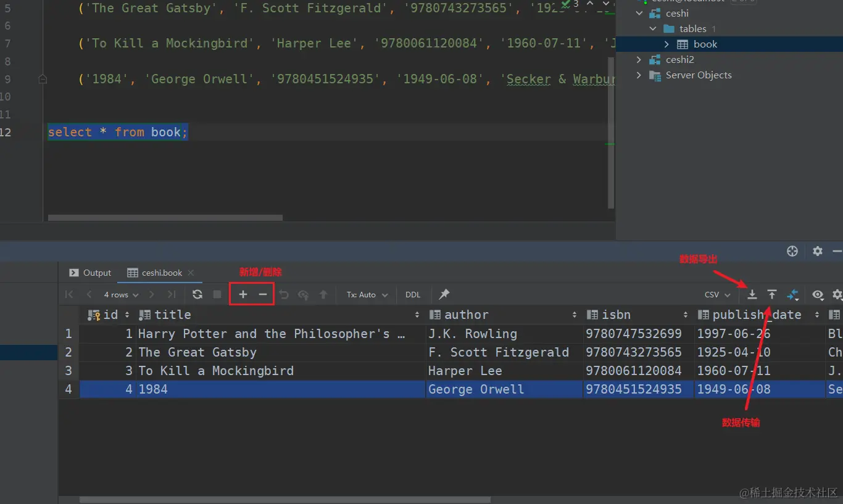This screenshot has width=843, height=504.
Task: Add a new row with plus icon
Action: pyautogui.click(x=243, y=295)
